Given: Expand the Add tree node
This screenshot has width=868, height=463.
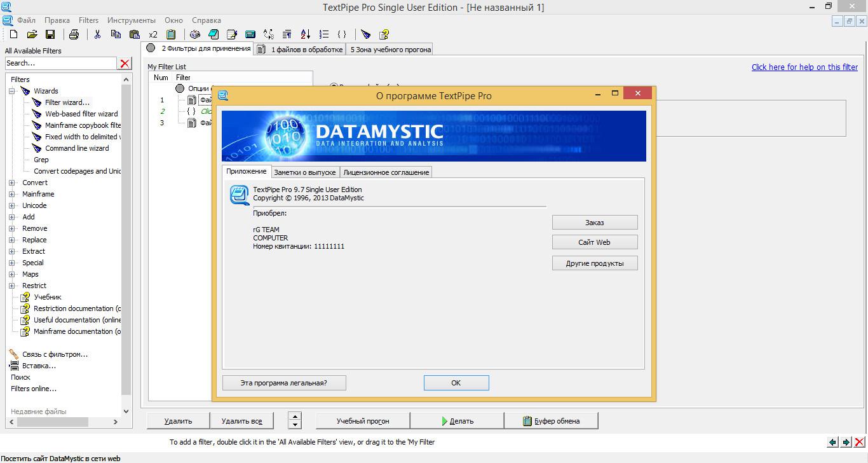Looking at the screenshot, I should [x=12, y=217].
